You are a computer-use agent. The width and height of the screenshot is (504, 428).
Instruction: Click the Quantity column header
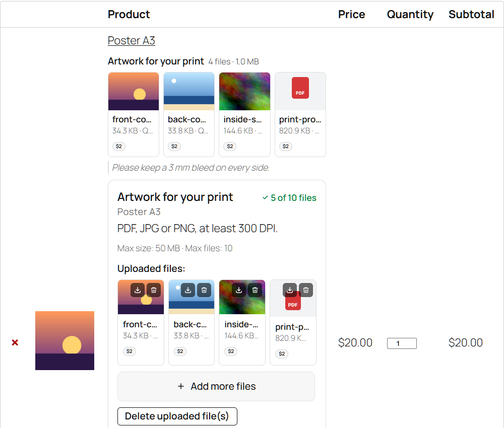tap(410, 15)
